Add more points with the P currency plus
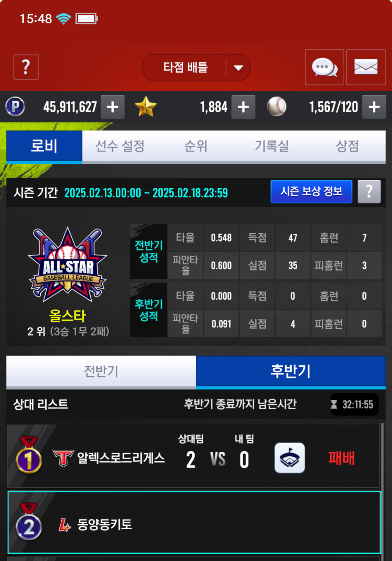This screenshot has height=561, width=392. [x=113, y=107]
